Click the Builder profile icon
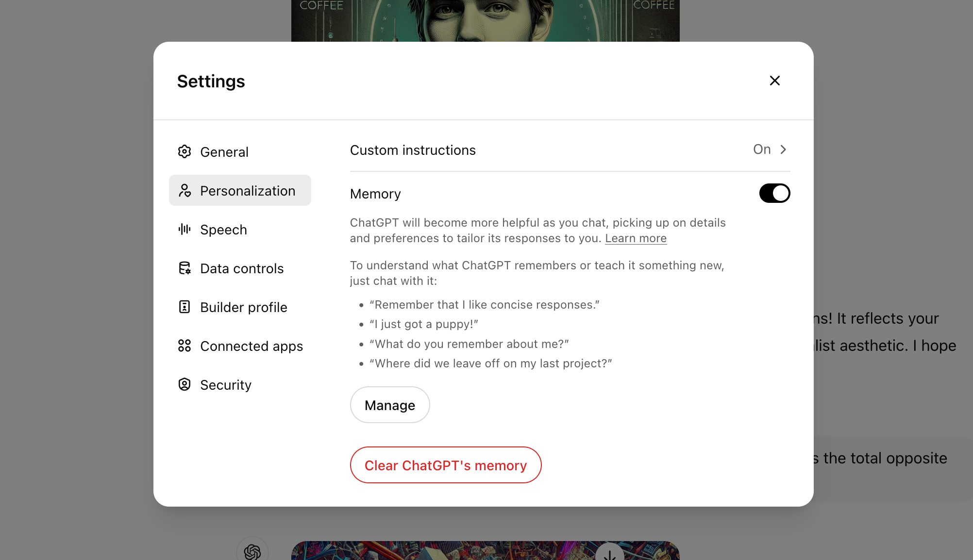Screen dimensions: 973x560 pyautogui.click(x=185, y=307)
